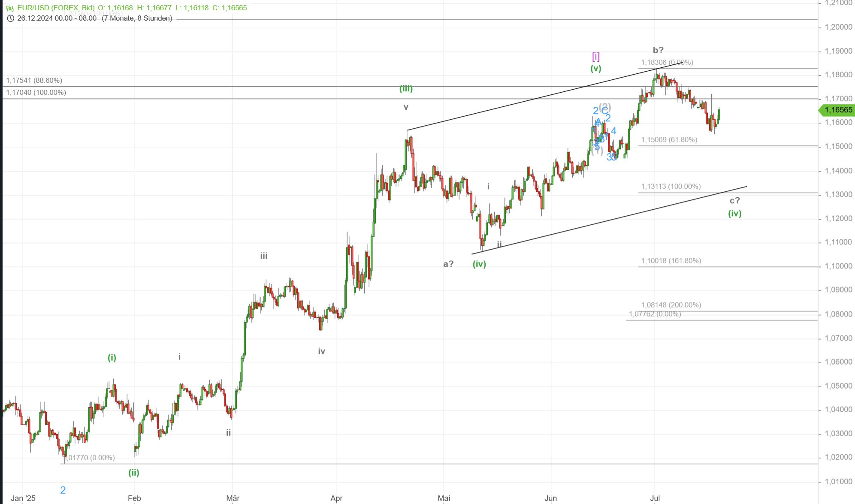855x504 pixels.
Task: Click the EUR/USD (FOREX, Bid) instrument title
Action: (x=56, y=8)
